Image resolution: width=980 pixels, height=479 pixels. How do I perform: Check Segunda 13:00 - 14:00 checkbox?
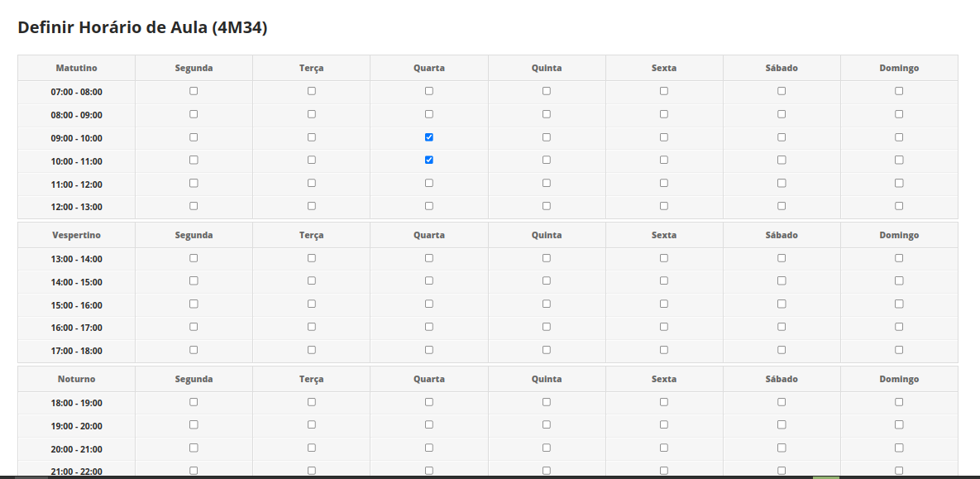[x=194, y=258]
